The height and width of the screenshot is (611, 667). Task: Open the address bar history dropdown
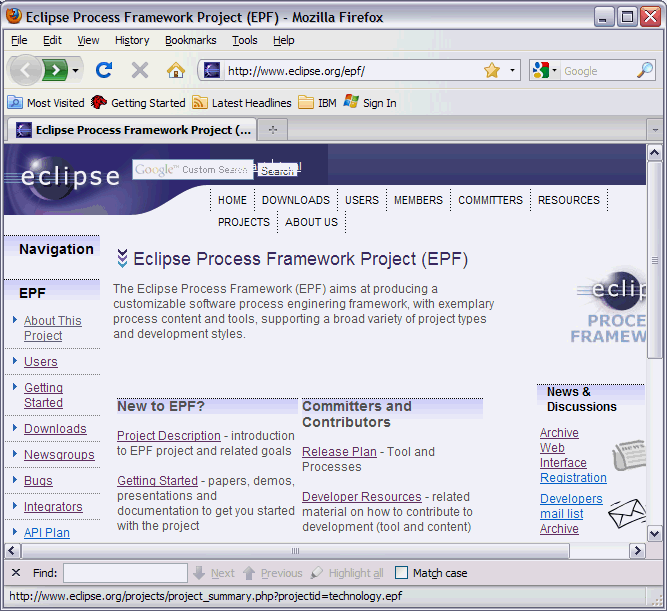[512, 70]
